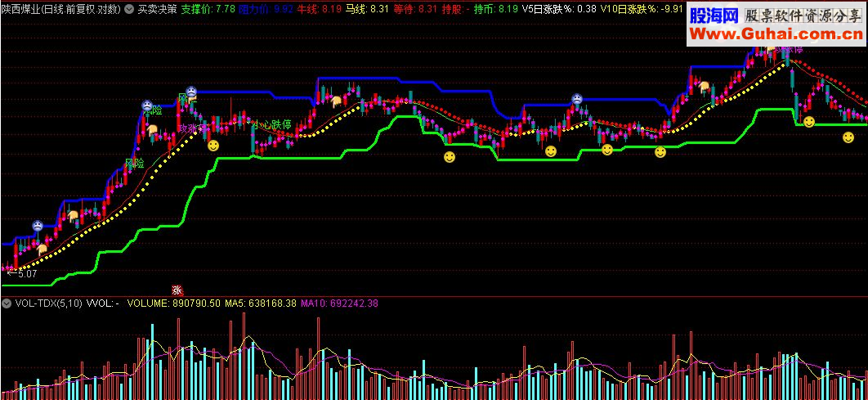Click the sad face at the first blue line peak
This screenshot has width=868, height=400.
(190, 90)
